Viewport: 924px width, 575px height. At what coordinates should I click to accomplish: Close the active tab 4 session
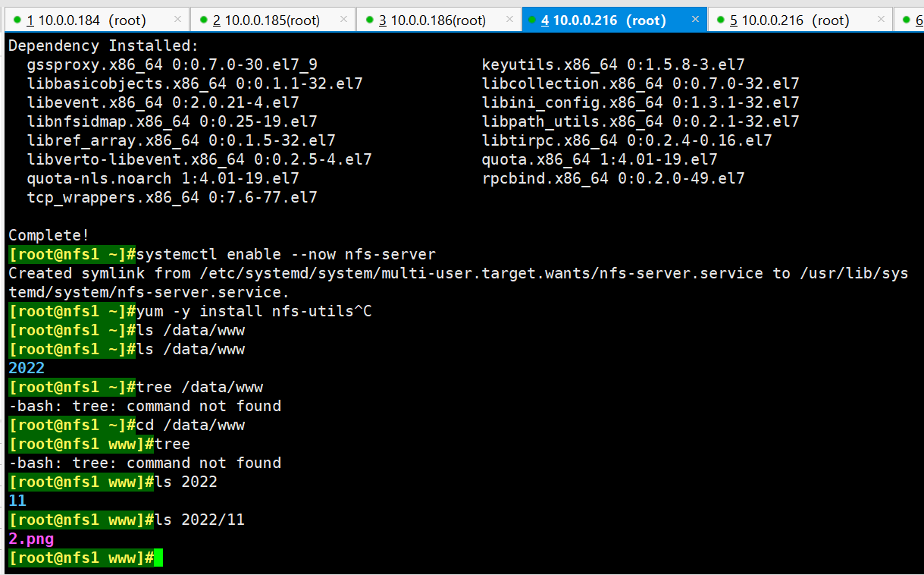click(695, 20)
